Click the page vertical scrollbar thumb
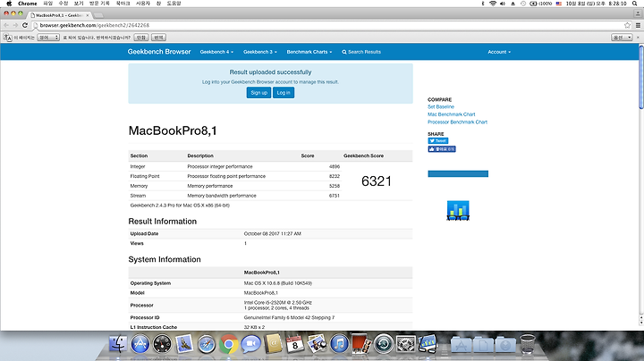The image size is (644, 361). click(x=641, y=77)
